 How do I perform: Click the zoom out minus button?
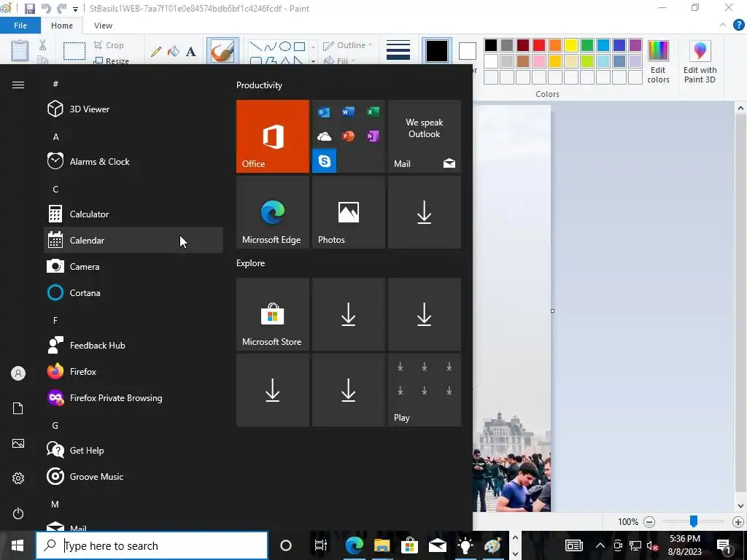649,522
